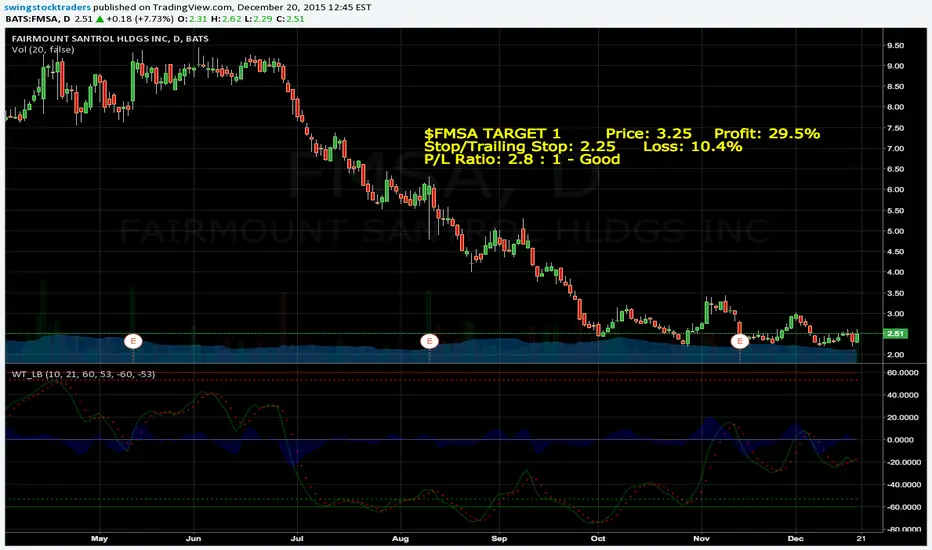The image size is (932, 550).
Task: Click the 5.00 price axis label
Action: (x=895, y=231)
